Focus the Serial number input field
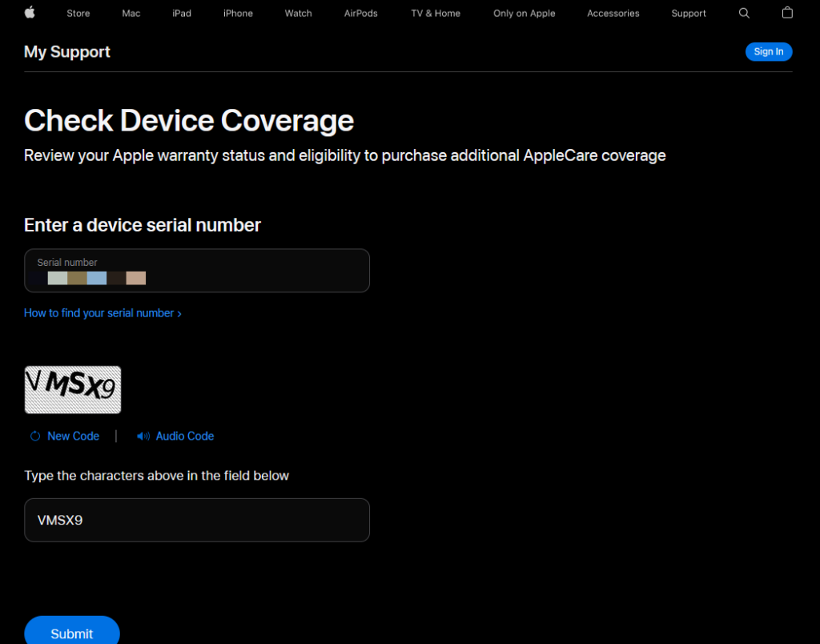This screenshot has width=820, height=644. click(x=197, y=271)
